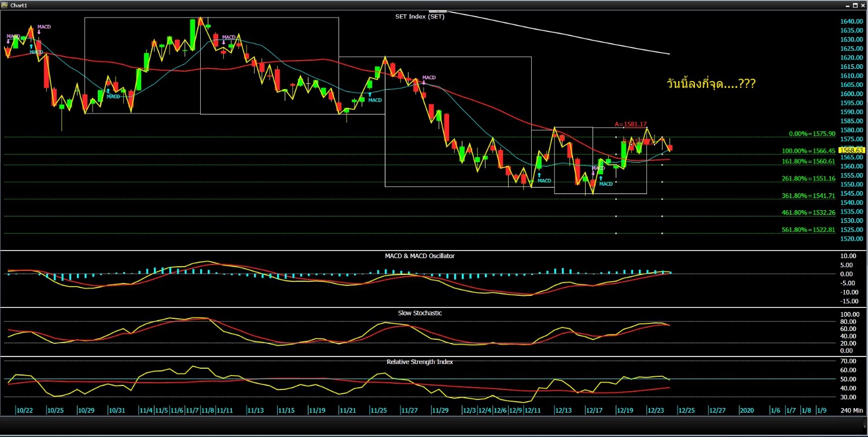Click the 2020 marker on time axis

pyautogui.click(x=746, y=410)
